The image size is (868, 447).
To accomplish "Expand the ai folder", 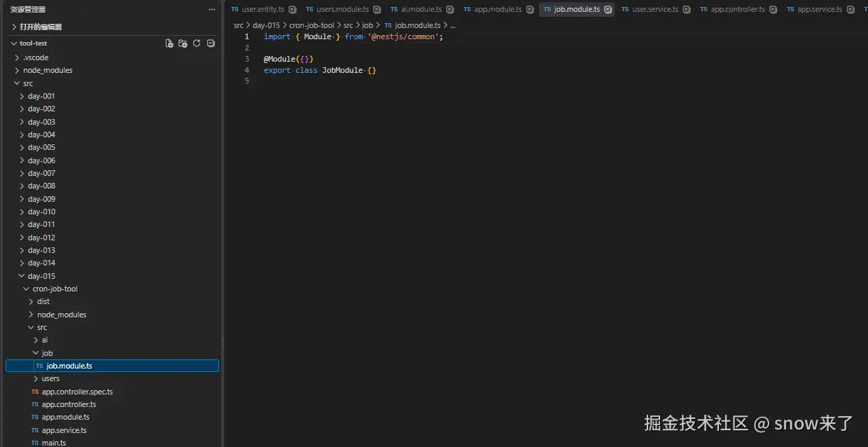I will point(36,341).
